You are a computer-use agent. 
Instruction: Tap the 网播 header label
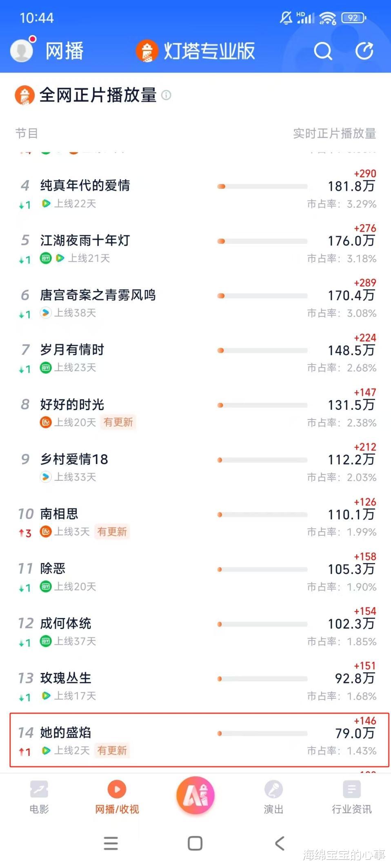coord(64,51)
